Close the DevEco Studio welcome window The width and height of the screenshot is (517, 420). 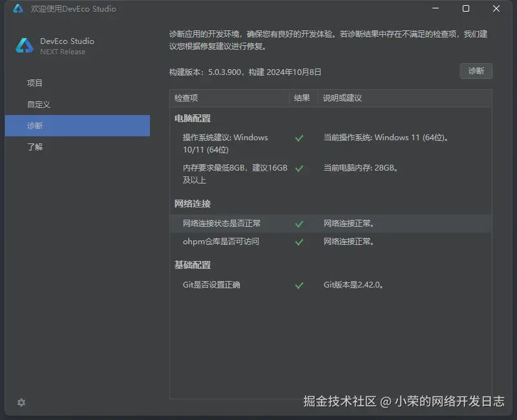(x=496, y=8)
